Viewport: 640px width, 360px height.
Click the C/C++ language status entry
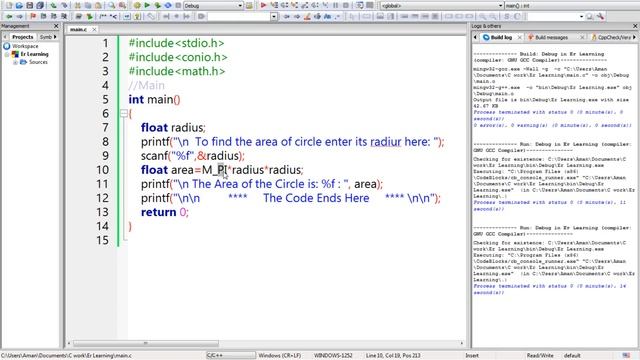pyautogui.click(x=231, y=356)
